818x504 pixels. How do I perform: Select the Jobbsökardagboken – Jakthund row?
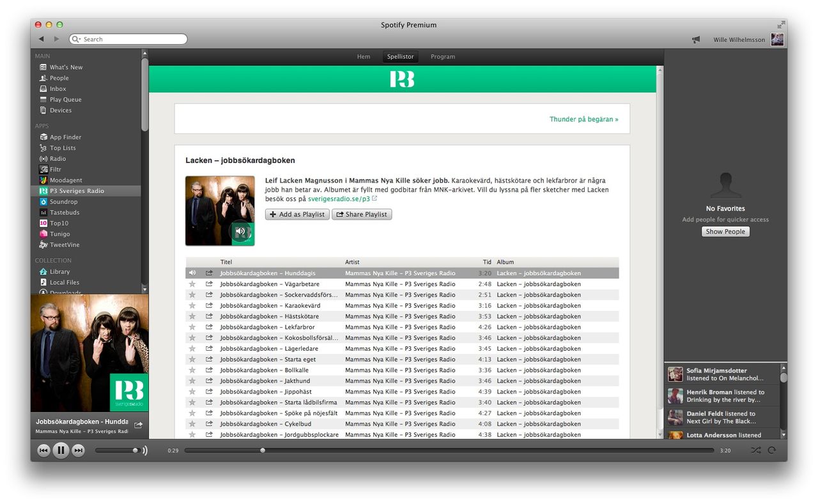(x=402, y=381)
